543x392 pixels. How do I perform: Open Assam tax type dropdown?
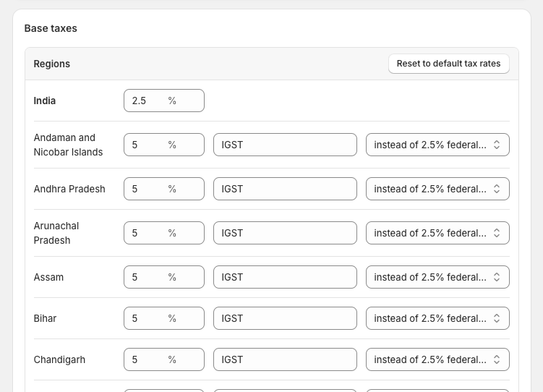point(437,277)
